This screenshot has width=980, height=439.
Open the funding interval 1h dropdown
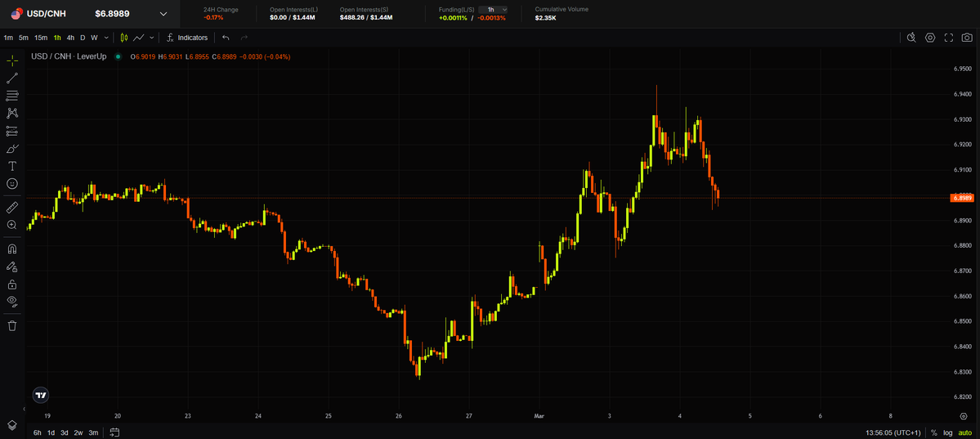point(493,10)
